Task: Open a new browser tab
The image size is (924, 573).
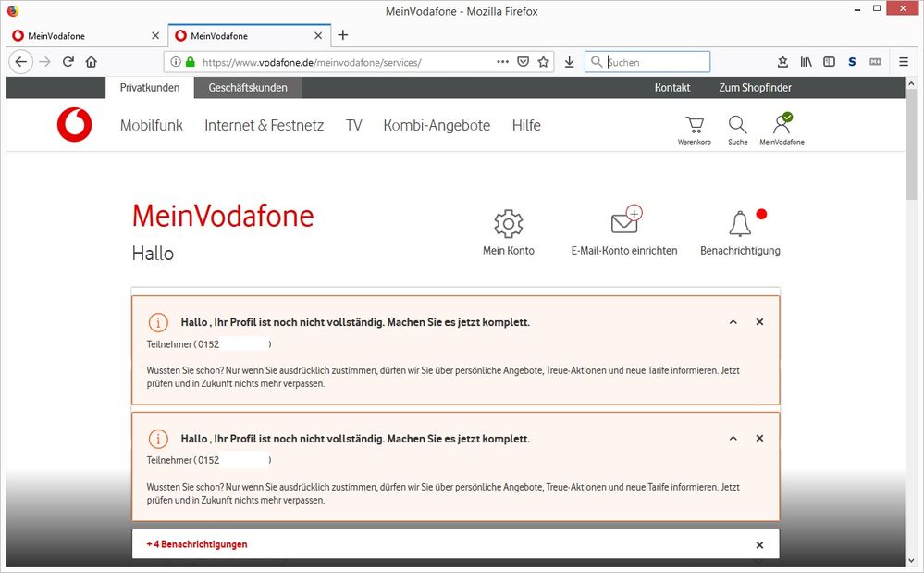Action: [x=343, y=35]
